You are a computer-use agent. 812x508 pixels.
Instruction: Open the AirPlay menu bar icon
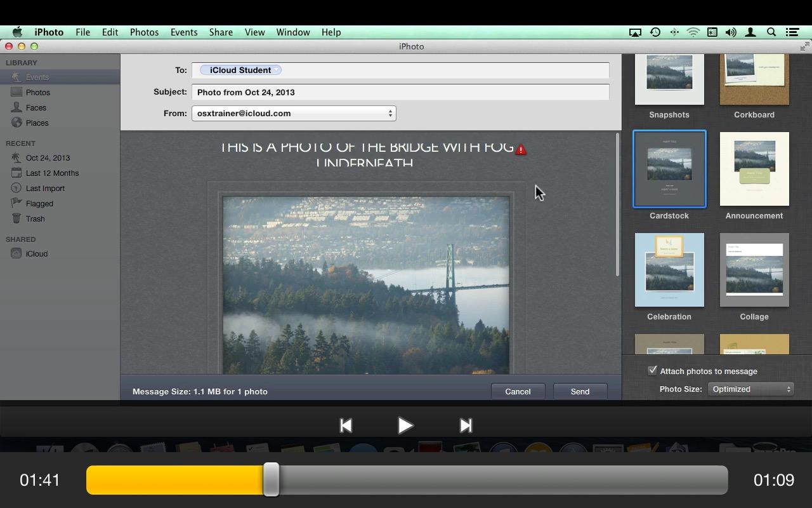[635, 32]
